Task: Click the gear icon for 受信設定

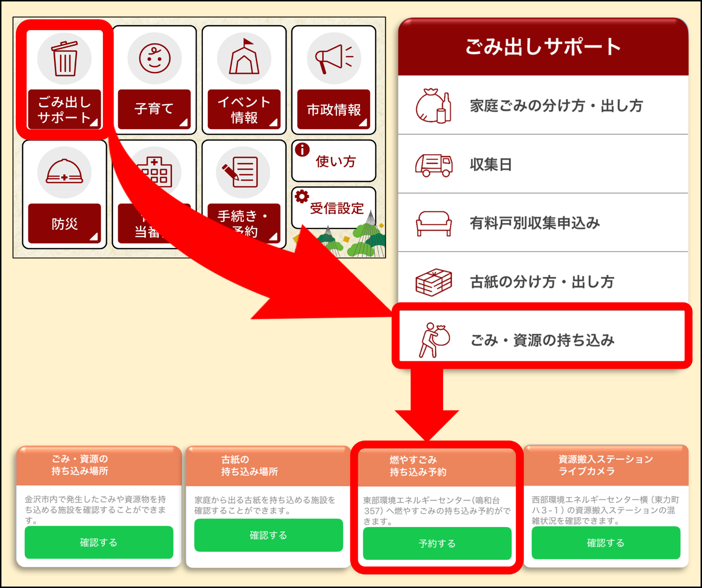Action: coord(302,197)
